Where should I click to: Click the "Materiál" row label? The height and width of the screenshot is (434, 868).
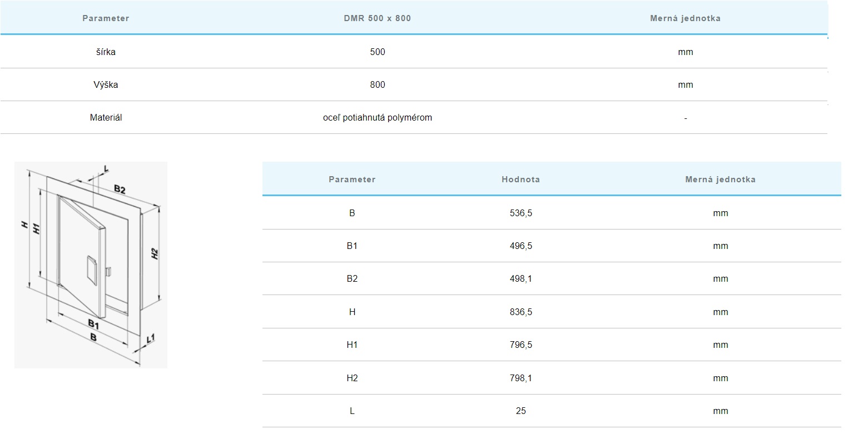106,118
